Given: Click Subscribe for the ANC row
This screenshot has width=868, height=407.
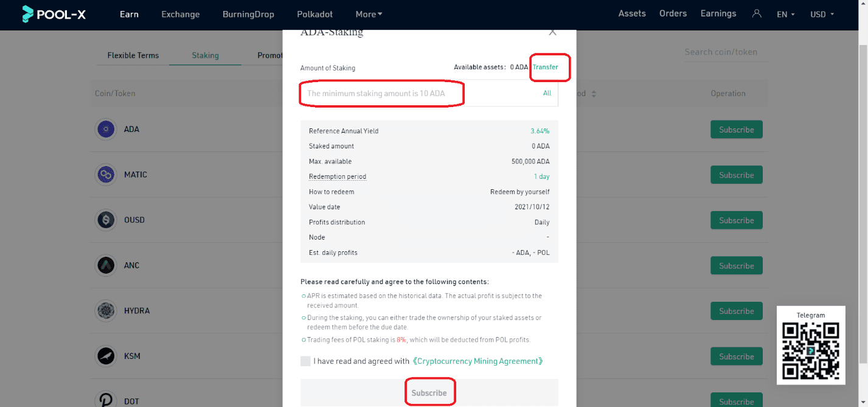Looking at the screenshot, I should (736, 265).
